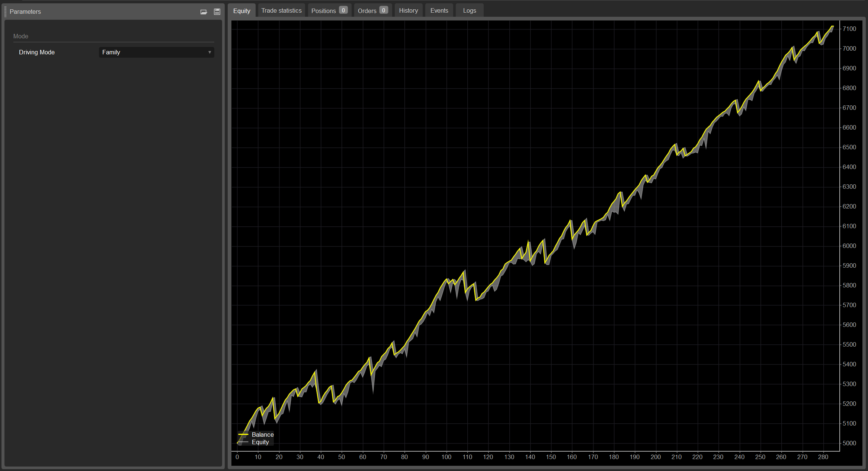Save the current parameter set

point(217,12)
